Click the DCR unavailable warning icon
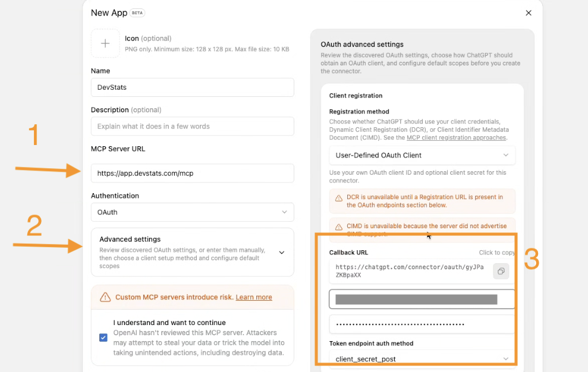Screen dimensions: 588x372 coord(339,198)
